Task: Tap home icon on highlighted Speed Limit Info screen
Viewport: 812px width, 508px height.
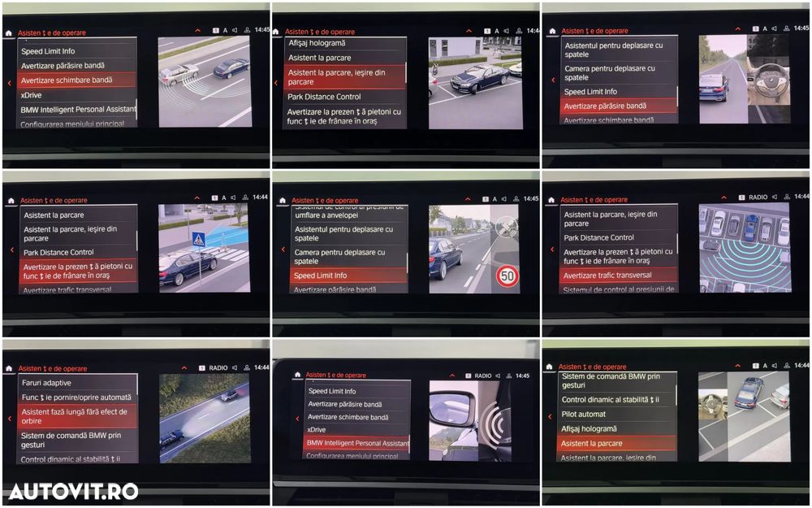Action: click(282, 200)
